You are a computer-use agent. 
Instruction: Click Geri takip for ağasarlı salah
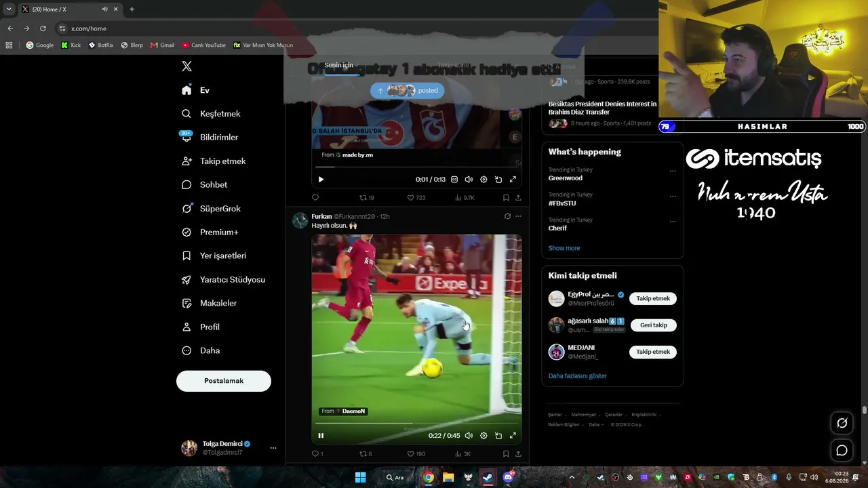coord(653,325)
